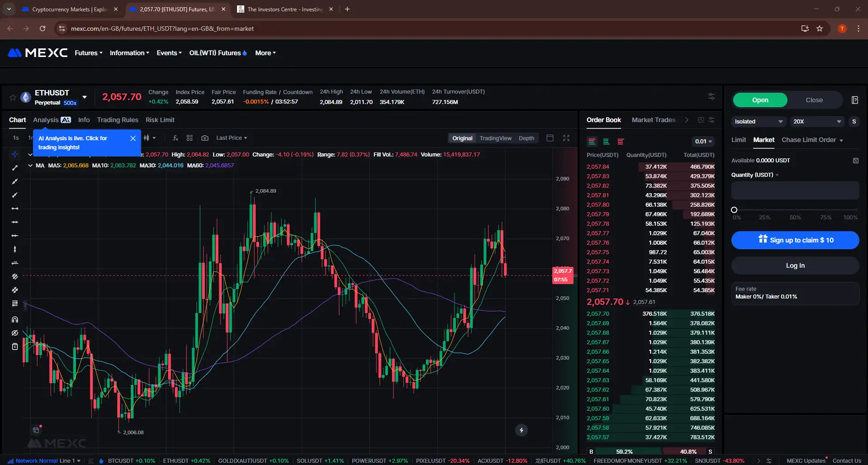Viewport: 868px width, 465px height.
Task: Show asks-only order book view
Action: point(621,142)
